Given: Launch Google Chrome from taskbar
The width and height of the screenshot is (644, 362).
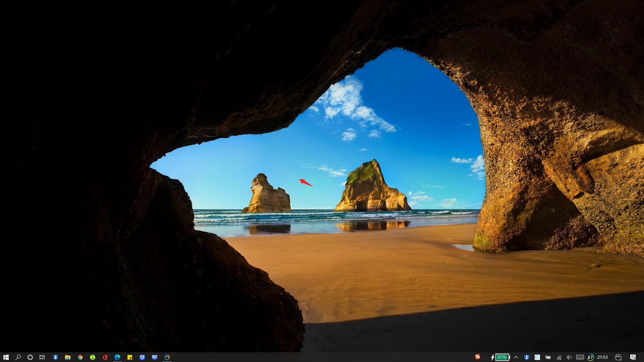Looking at the screenshot, I should click(x=80, y=357).
